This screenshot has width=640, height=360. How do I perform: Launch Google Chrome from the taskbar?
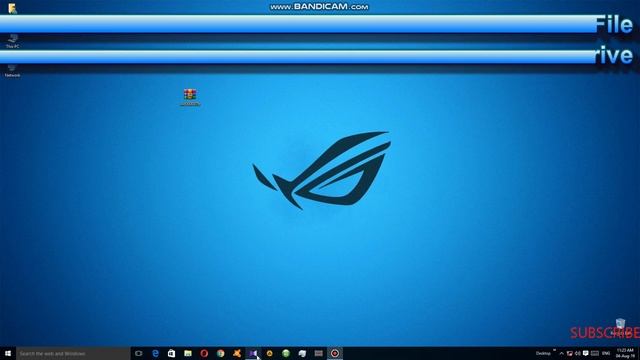click(x=220, y=353)
